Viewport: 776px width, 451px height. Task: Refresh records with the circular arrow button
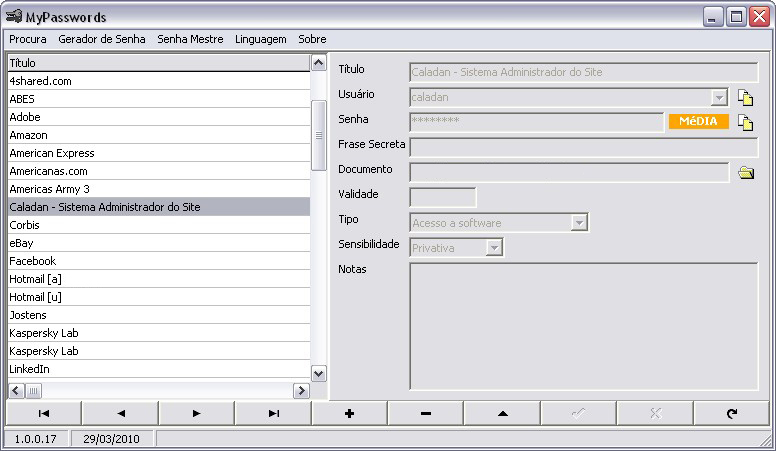[732, 413]
